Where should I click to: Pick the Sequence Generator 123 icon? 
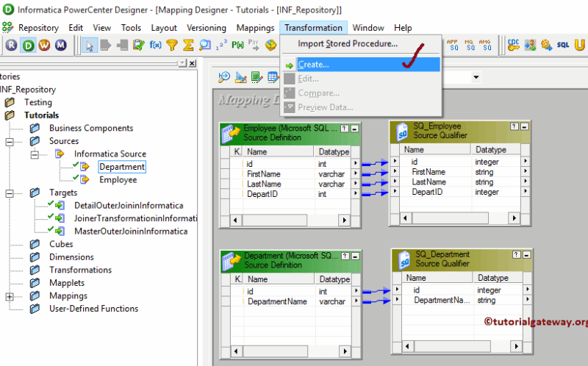coord(221,46)
